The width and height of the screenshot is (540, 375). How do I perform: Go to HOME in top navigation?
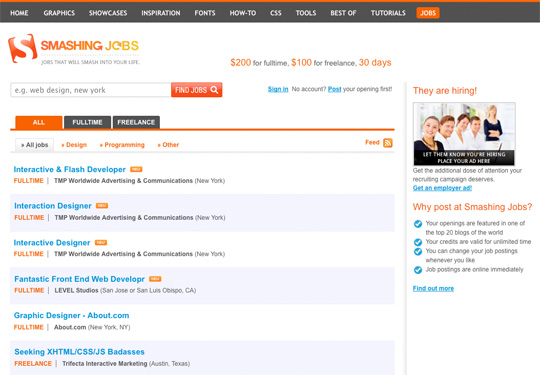click(19, 13)
